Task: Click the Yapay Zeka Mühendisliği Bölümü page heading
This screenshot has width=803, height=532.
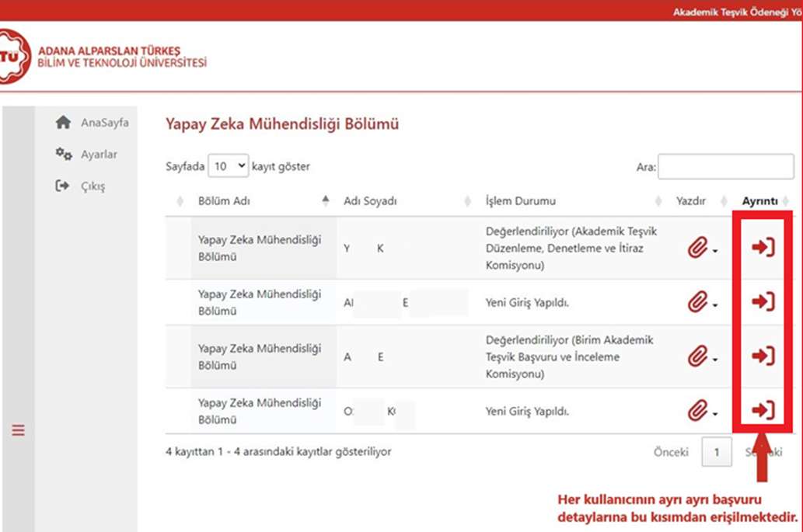Action: [x=282, y=124]
